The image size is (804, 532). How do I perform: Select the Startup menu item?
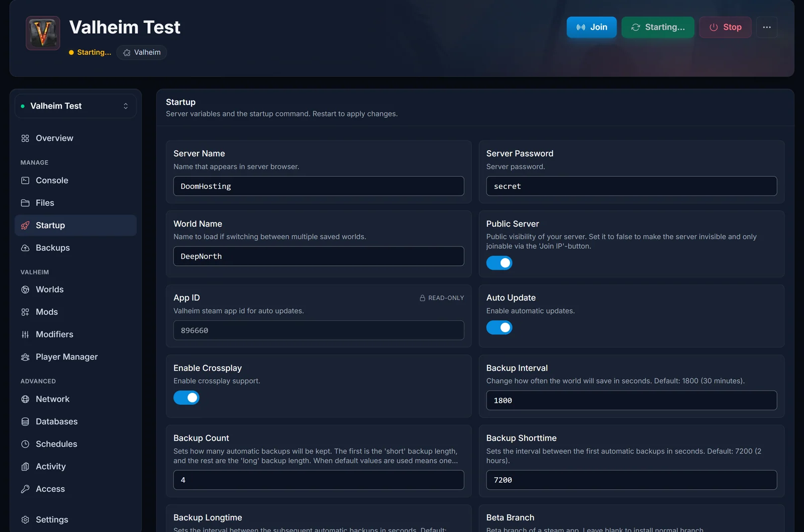pos(75,226)
